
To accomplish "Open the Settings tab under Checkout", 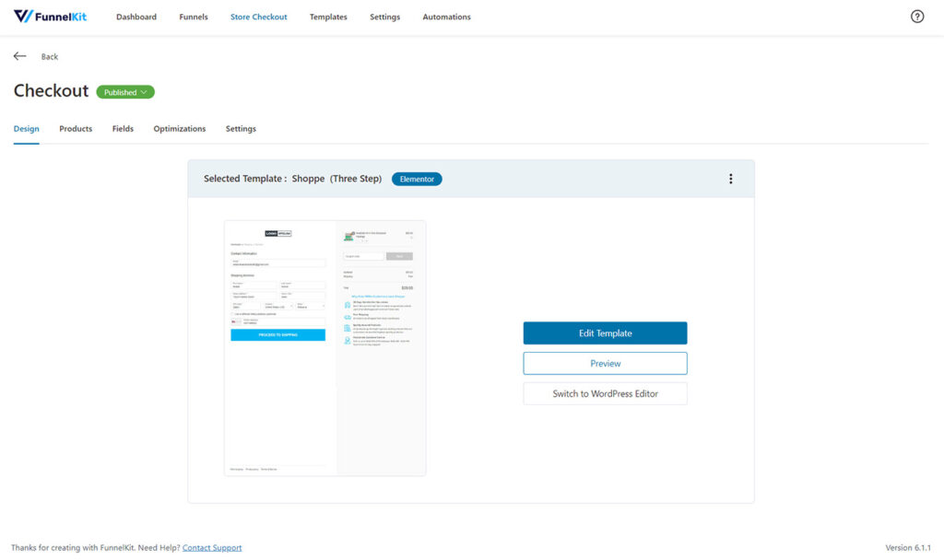I will click(241, 129).
